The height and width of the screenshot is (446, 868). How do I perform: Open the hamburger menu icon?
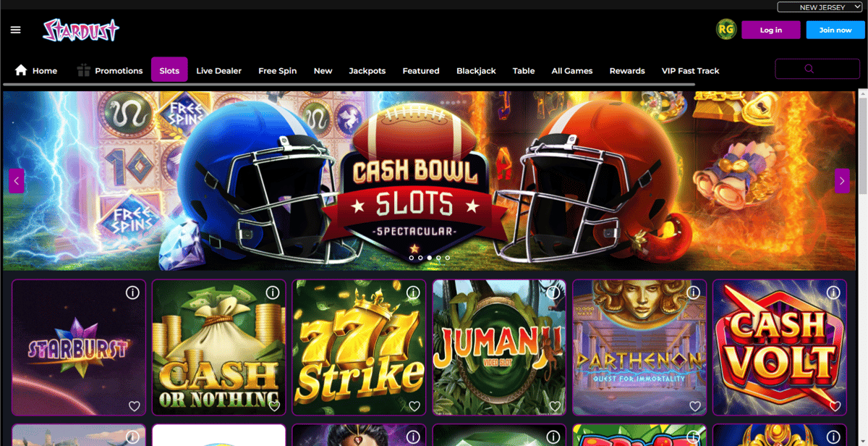16,30
